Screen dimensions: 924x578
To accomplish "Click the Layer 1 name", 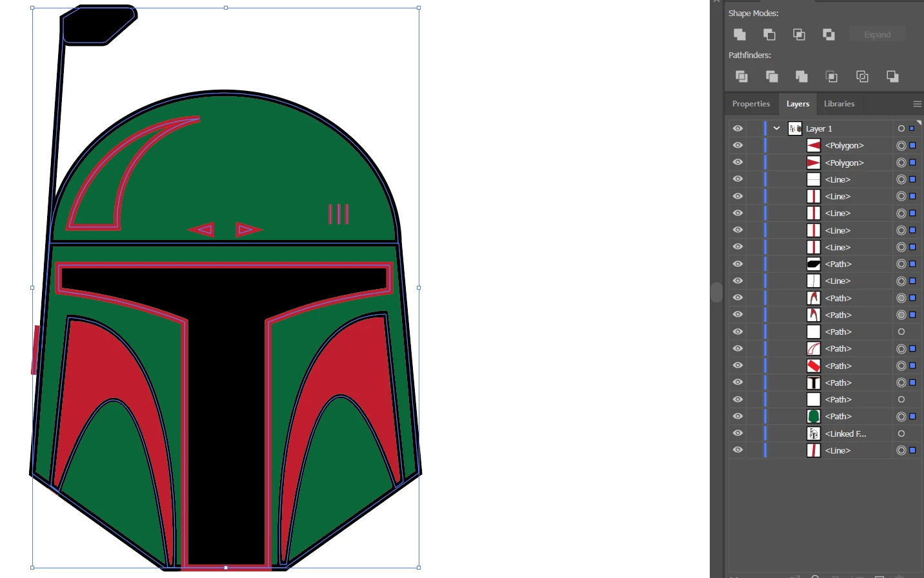I will click(819, 128).
